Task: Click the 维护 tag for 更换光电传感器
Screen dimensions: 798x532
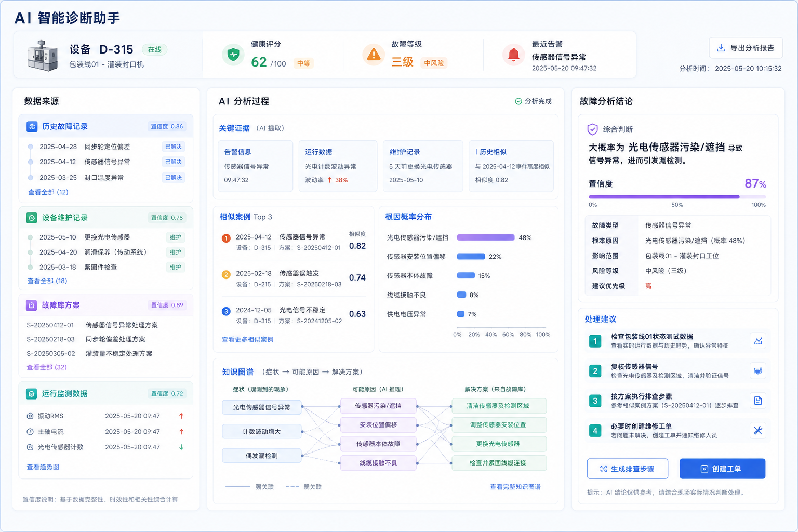Action: [176, 237]
